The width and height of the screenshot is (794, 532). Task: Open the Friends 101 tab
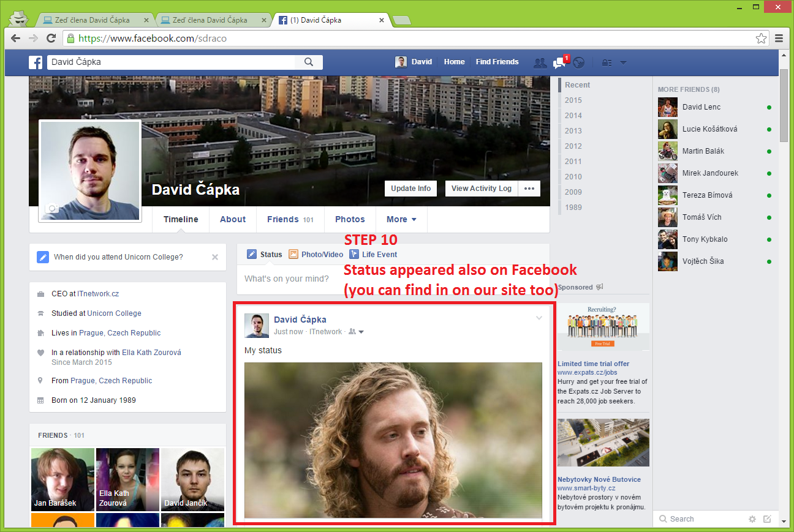point(290,219)
